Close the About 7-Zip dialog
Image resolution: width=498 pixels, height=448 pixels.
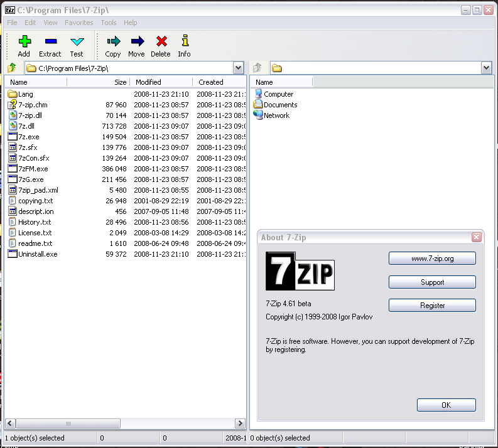(477, 237)
